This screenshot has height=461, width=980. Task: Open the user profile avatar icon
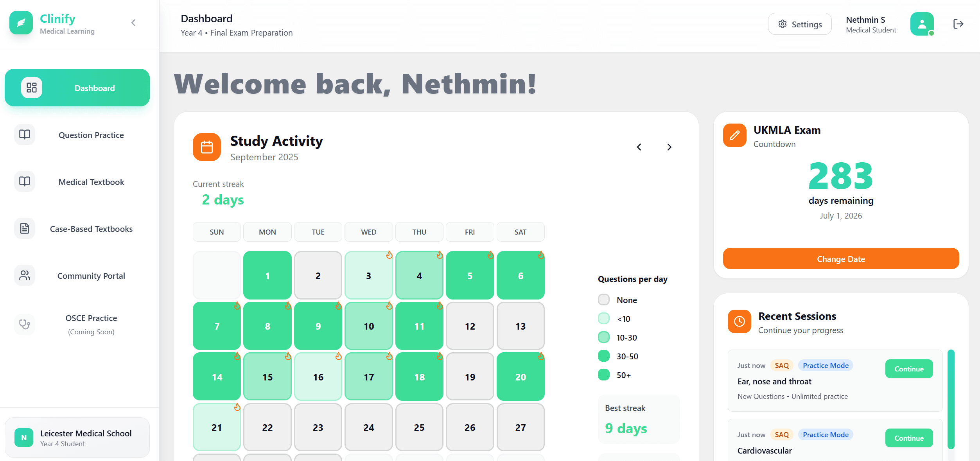point(922,24)
